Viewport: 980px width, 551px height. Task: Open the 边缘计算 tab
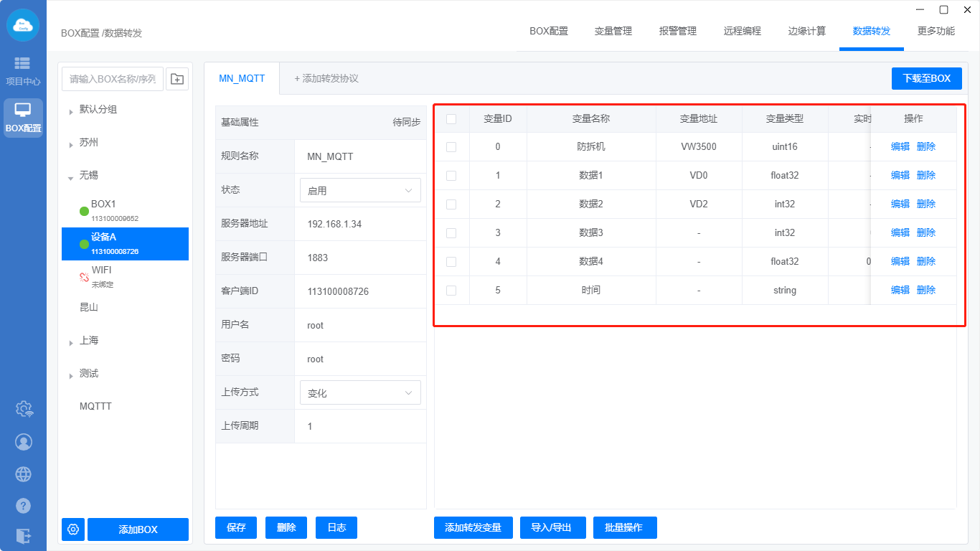pos(806,31)
